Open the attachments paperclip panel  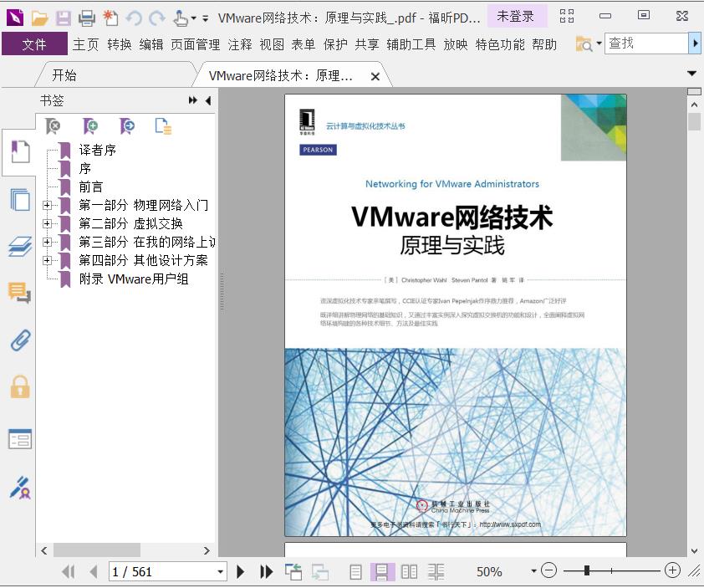[x=21, y=340]
